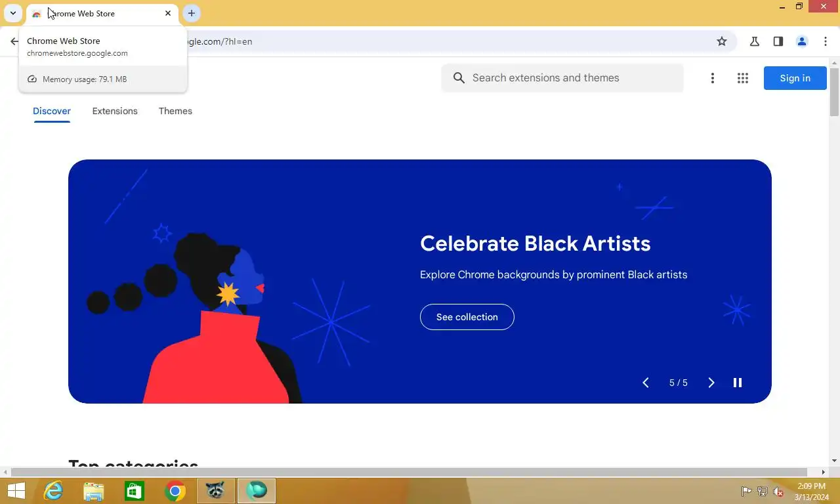Image resolution: width=840 pixels, height=504 pixels.
Task: Close the Chrome Web Store tab
Action: [168, 13]
